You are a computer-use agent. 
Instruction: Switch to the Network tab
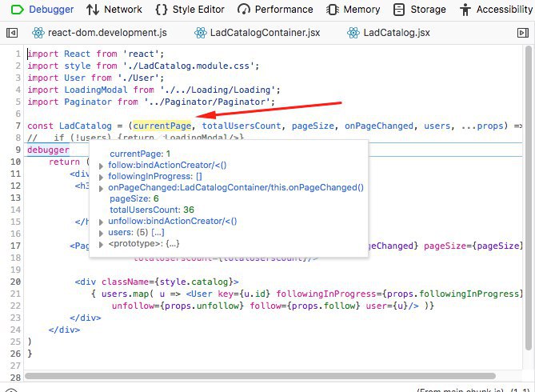pyautogui.click(x=114, y=10)
